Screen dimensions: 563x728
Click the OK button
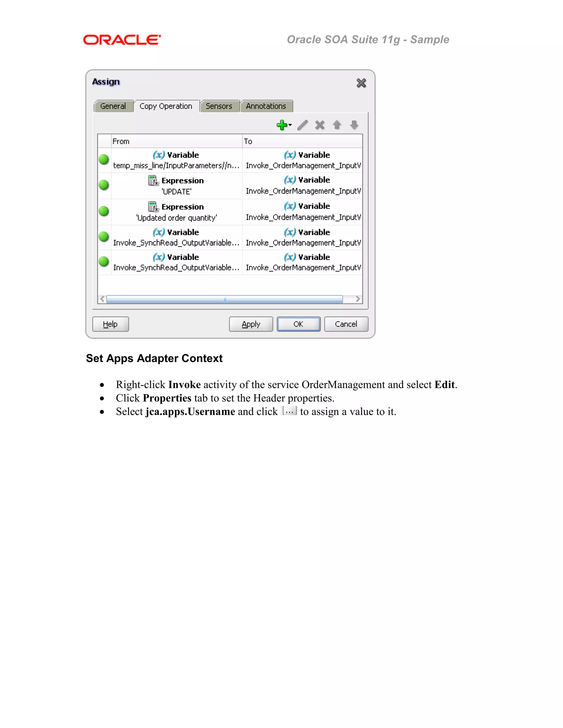click(299, 324)
